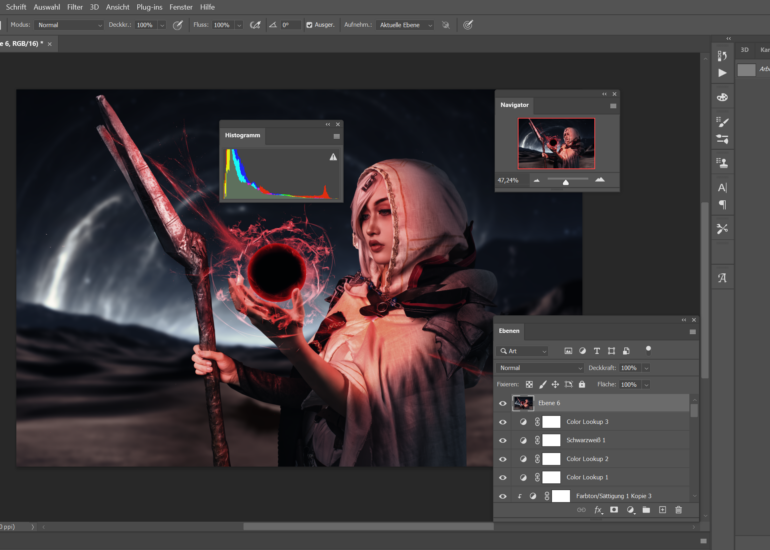Hide the Ebene 6 layer
This screenshot has height=550, width=770.
click(502, 403)
